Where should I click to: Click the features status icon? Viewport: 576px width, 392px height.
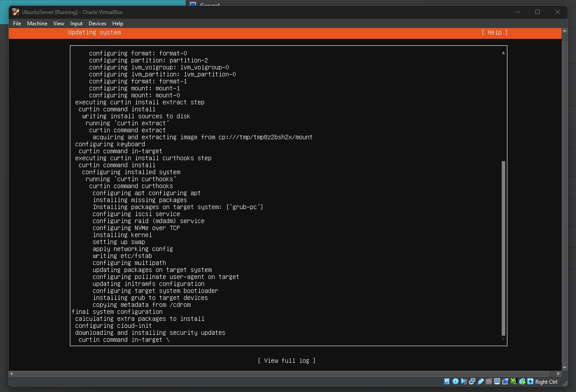point(514,381)
